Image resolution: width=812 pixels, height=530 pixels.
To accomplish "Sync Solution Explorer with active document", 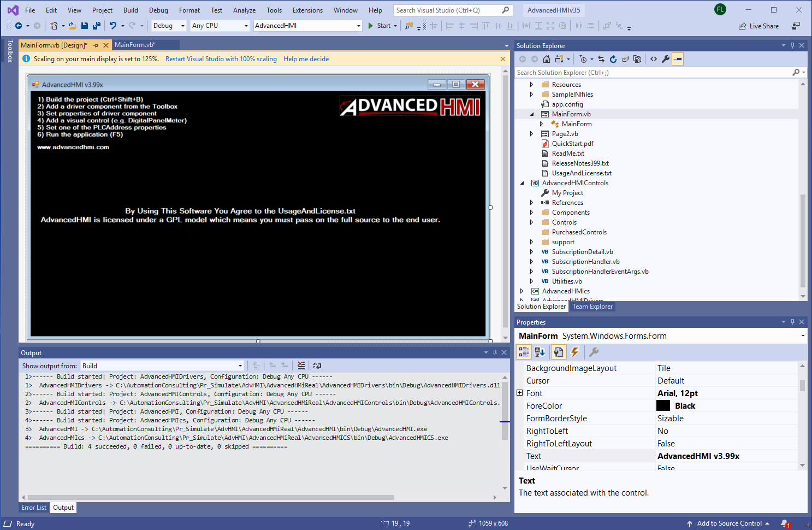I will pos(602,58).
